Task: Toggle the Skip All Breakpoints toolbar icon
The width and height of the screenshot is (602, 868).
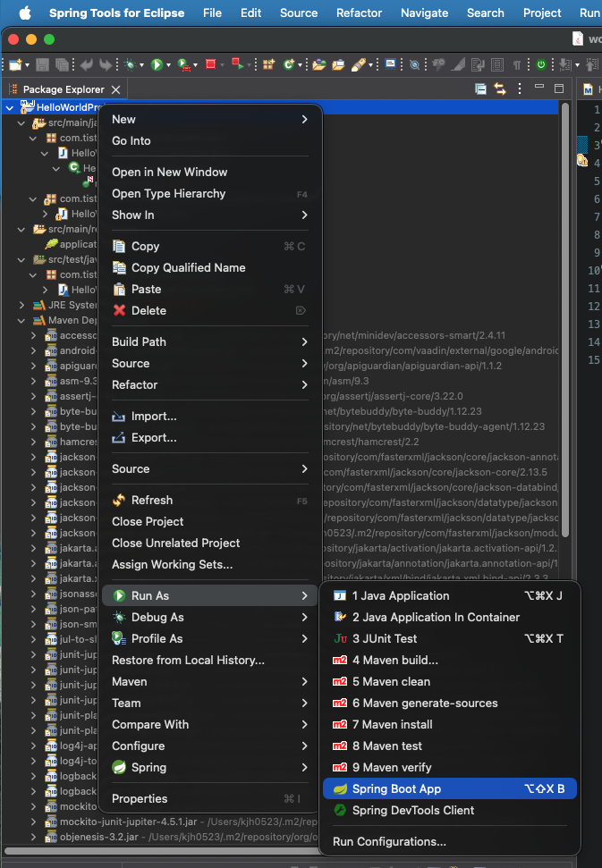Action: point(414,64)
